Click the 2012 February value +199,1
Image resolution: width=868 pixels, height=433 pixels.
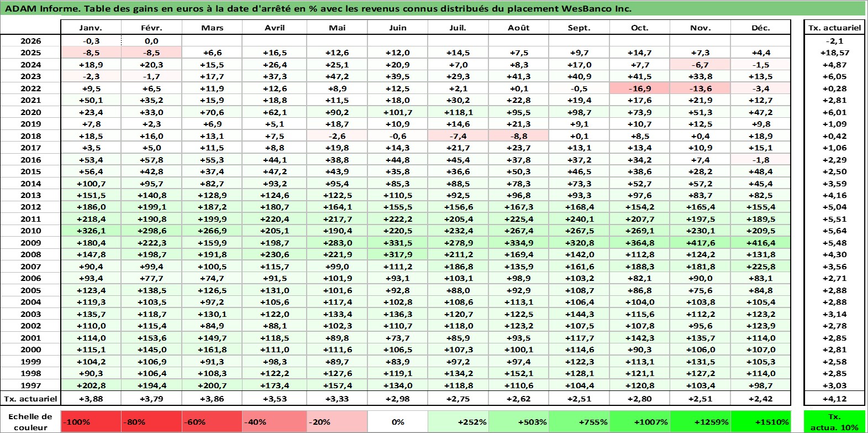pos(151,207)
